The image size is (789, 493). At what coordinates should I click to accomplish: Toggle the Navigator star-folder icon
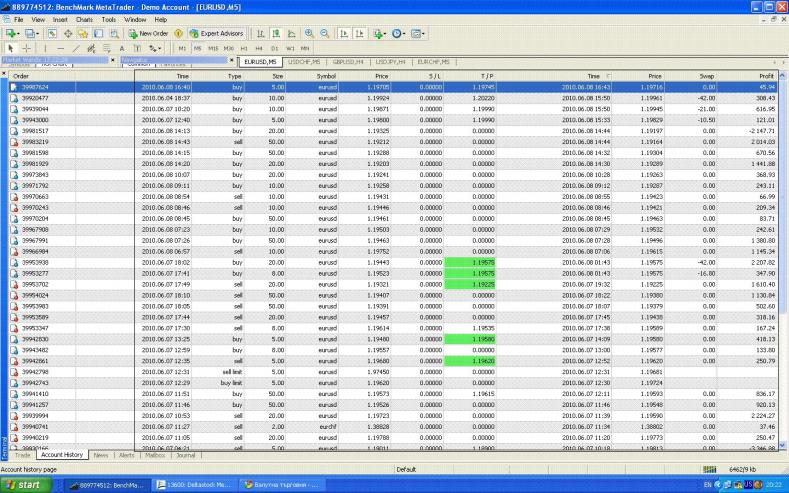point(83,34)
